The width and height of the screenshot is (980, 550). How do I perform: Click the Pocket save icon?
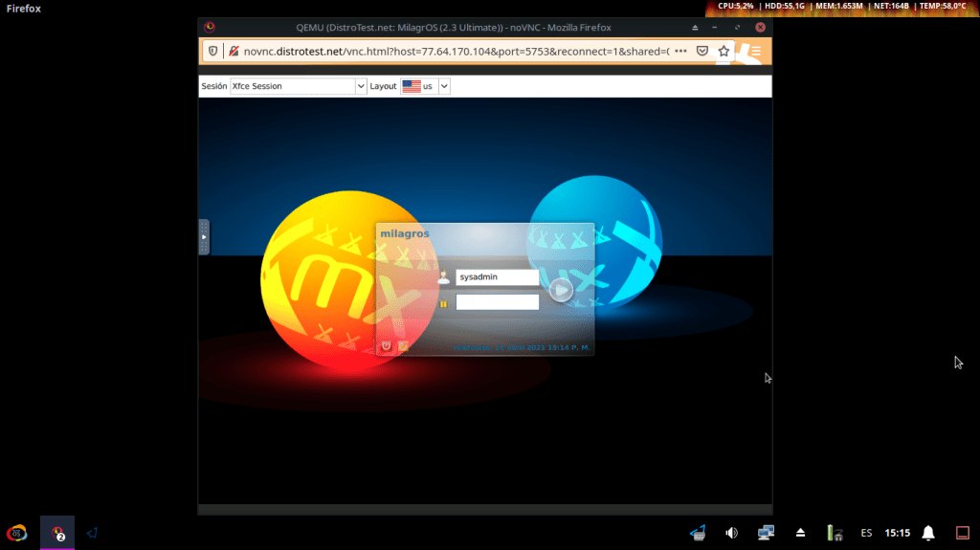(702, 51)
